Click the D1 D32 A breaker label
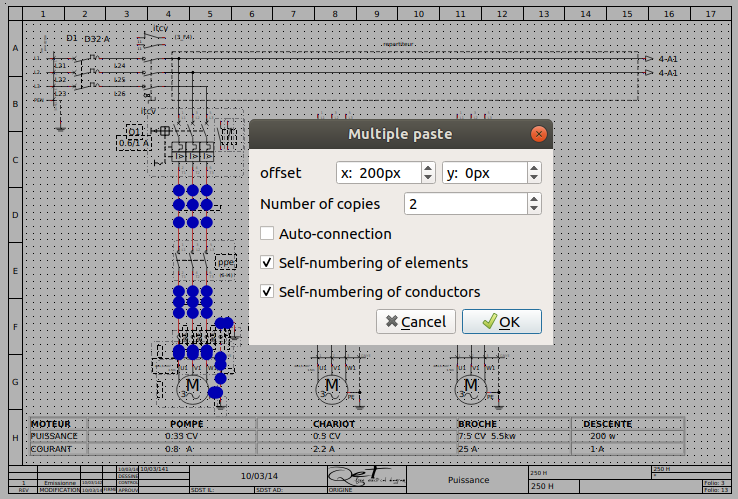Image resolution: width=738 pixels, height=499 pixels. tap(88, 39)
